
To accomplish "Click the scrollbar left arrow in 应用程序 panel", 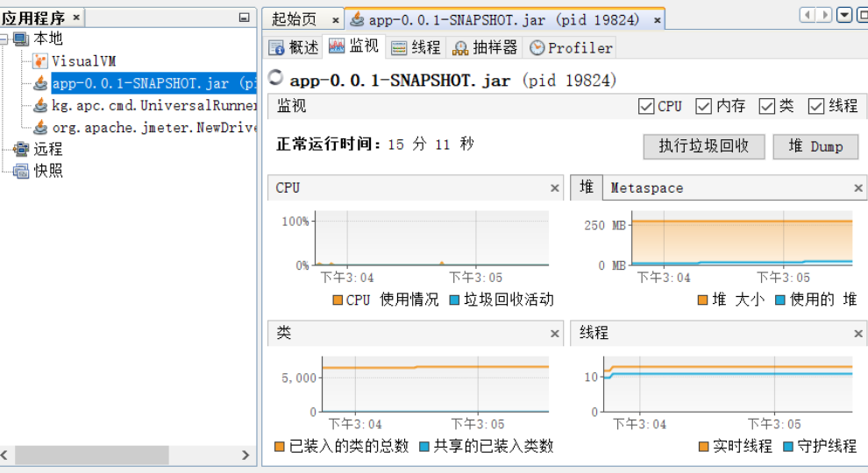I will tap(4, 455).
